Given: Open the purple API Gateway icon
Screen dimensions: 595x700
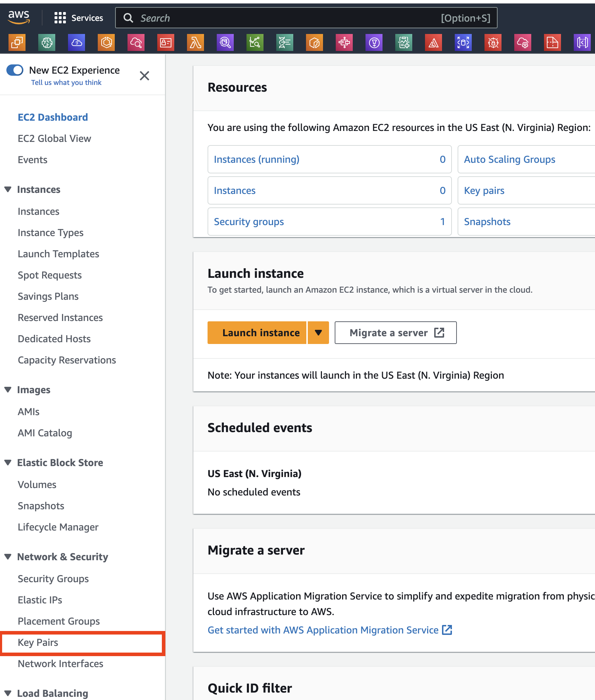Looking at the screenshot, I should coord(582,43).
